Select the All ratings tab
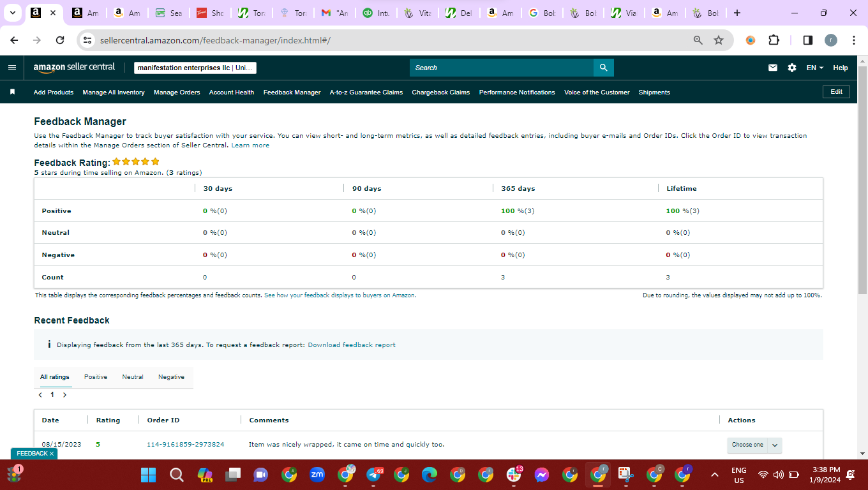868x490 pixels. click(55, 377)
